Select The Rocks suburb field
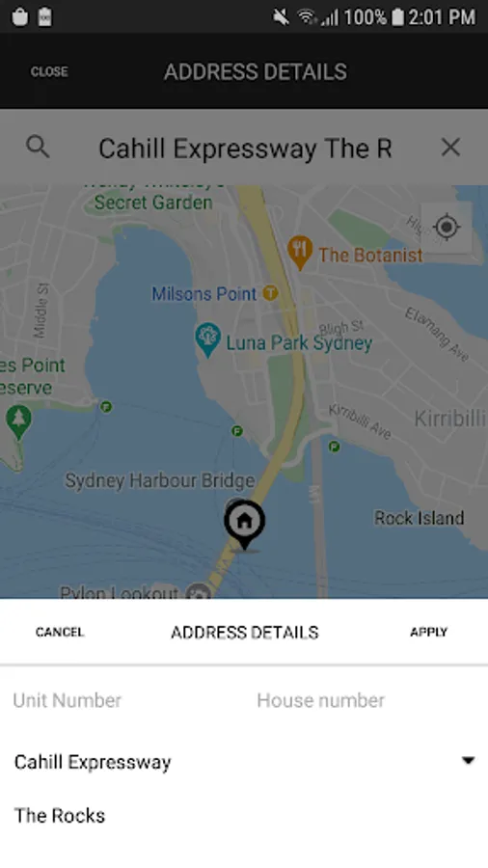The image size is (488, 868). pyautogui.click(x=244, y=815)
